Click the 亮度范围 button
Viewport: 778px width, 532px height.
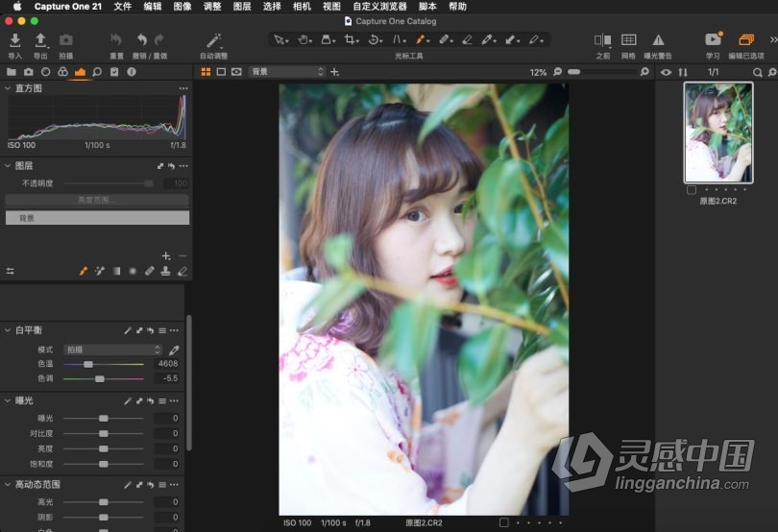(97, 200)
